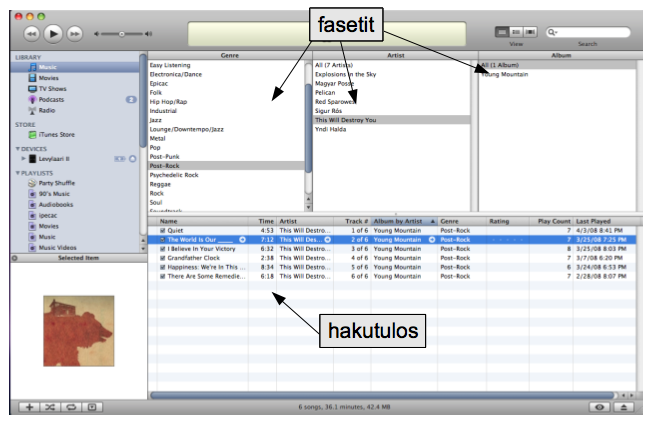650x421 pixels.
Task: Select artist This Will Destroy You
Action: [x=392, y=120]
